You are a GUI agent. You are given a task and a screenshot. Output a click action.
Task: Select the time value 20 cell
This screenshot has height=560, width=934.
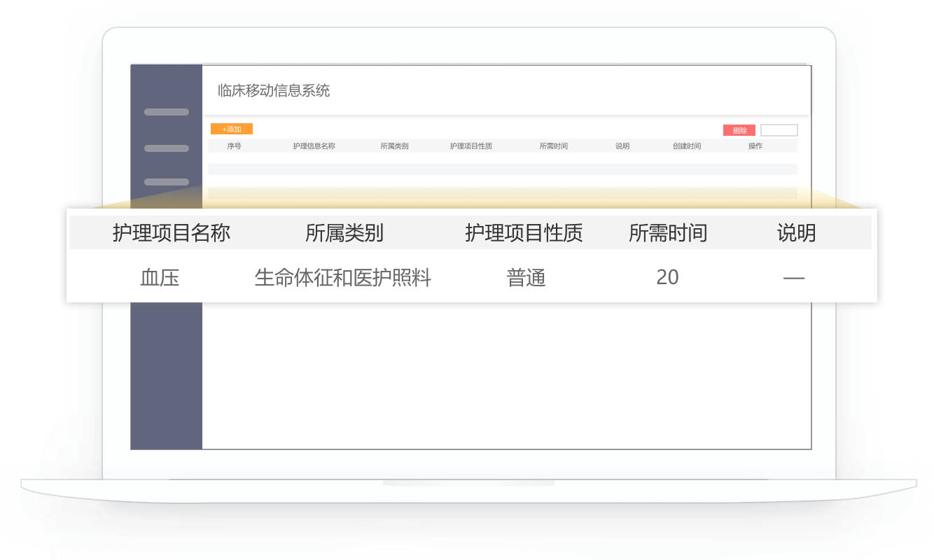coord(667,277)
